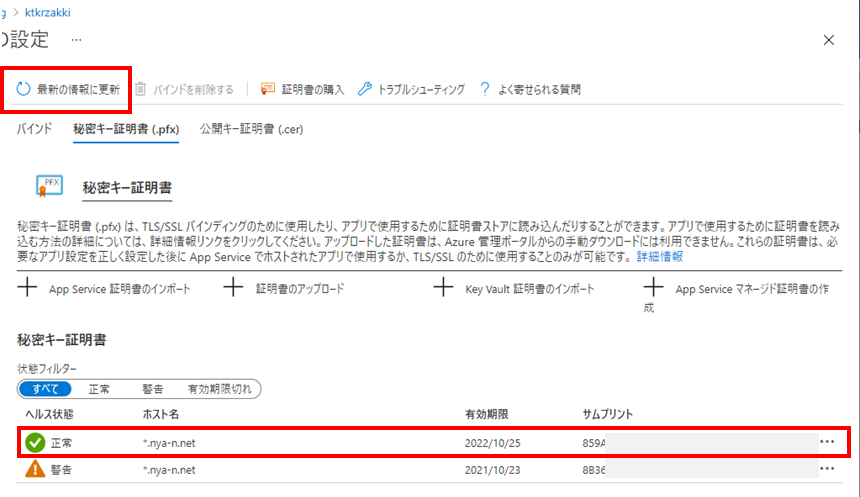Click 証明書のアップロード label
Screen dimensions: 860x497
[x=300, y=289]
